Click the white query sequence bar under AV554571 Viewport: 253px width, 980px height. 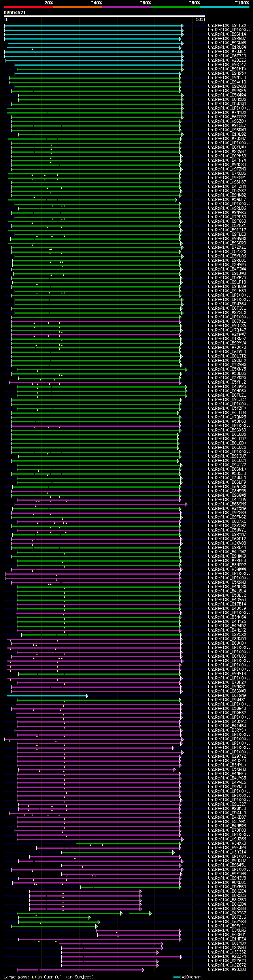[104, 17]
